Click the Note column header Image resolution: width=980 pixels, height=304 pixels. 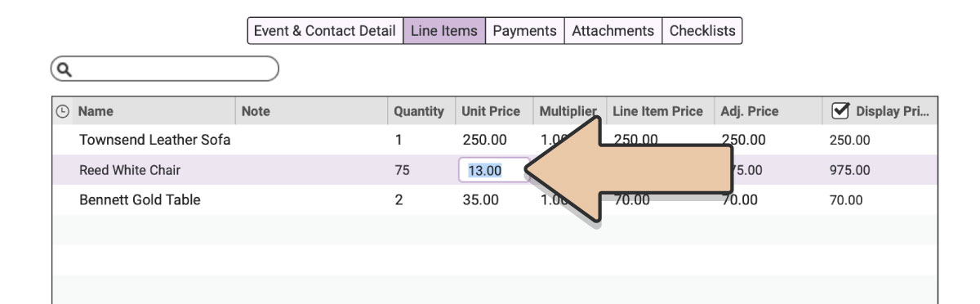[256, 111]
